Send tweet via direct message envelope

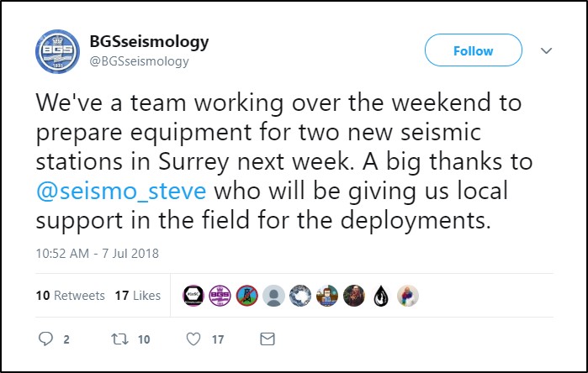coord(268,340)
